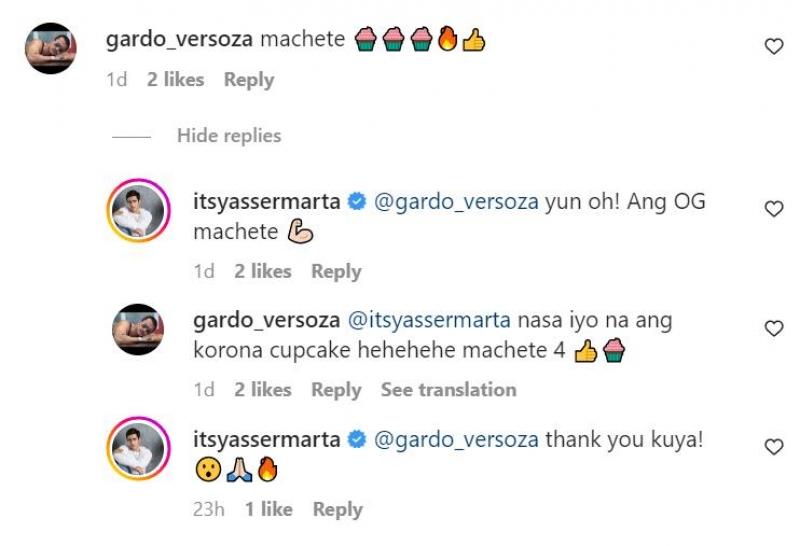Open @gardo_versoza mention in 'thank you kuya' reply
The height and width of the screenshot is (546, 800).
click(456, 440)
